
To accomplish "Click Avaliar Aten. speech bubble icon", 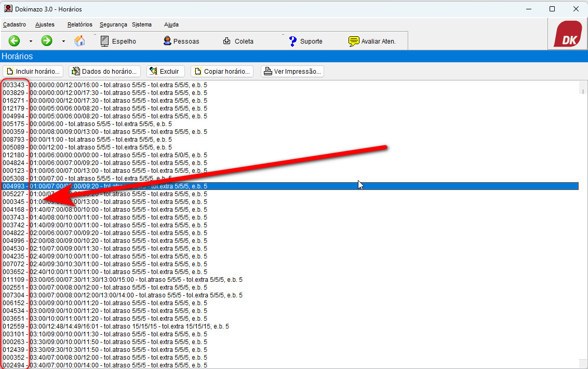I will pos(372,41).
